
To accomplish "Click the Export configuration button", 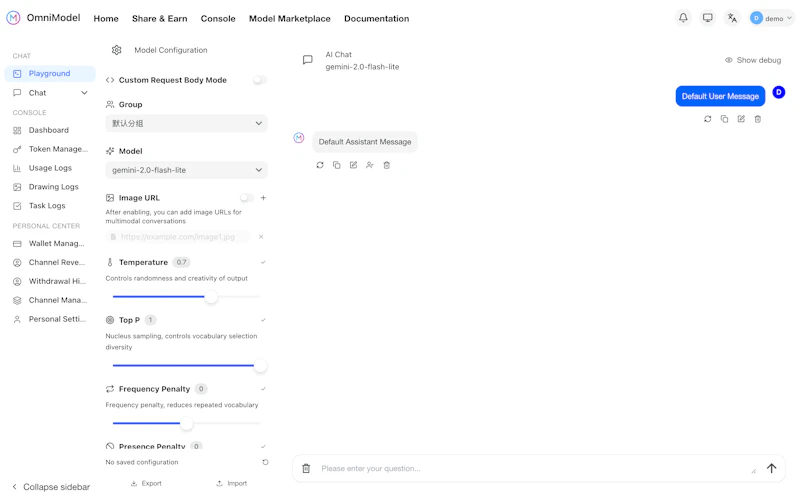I will tap(146, 483).
